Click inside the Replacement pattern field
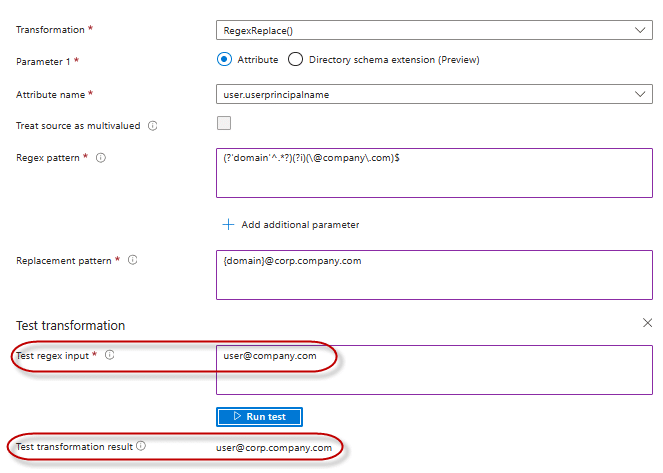The image size is (663, 473). pos(434,274)
